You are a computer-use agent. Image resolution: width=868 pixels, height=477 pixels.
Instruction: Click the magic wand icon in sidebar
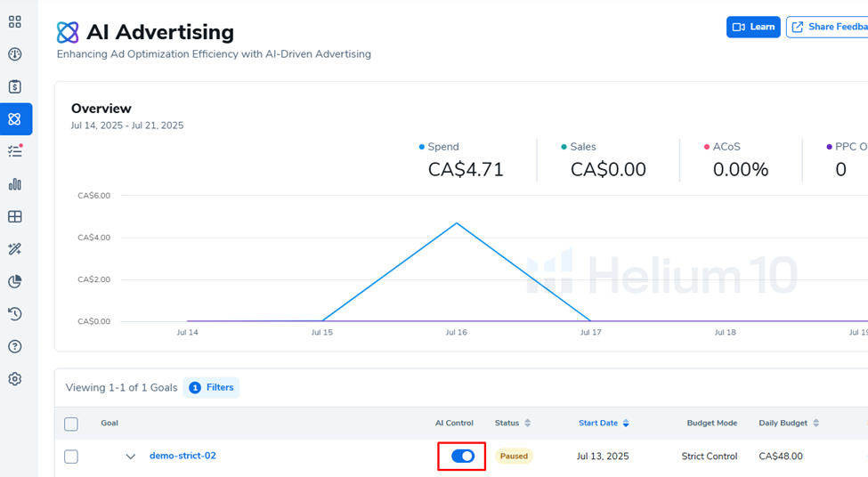pos(14,249)
